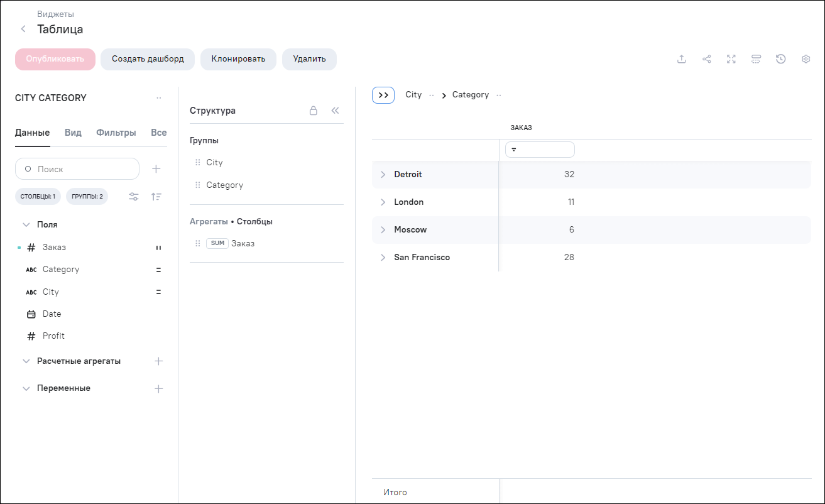Click ABC type icon of City field
The width and height of the screenshot is (825, 504).
click(31, 292)
